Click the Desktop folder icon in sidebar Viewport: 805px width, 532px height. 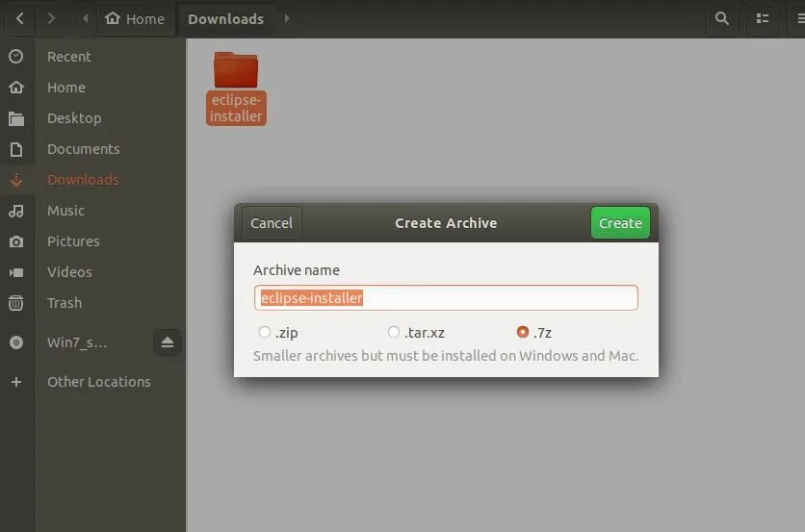click(x=16, y=118)
